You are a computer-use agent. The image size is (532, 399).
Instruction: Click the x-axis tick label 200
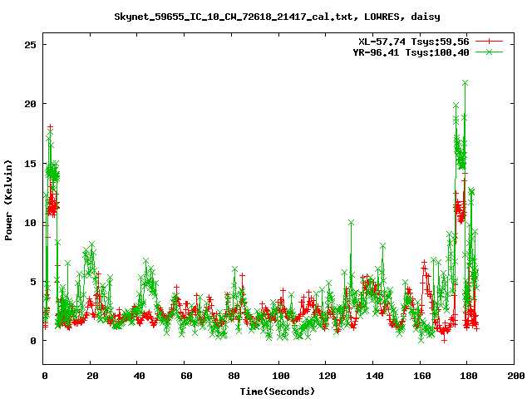(516, 376)
